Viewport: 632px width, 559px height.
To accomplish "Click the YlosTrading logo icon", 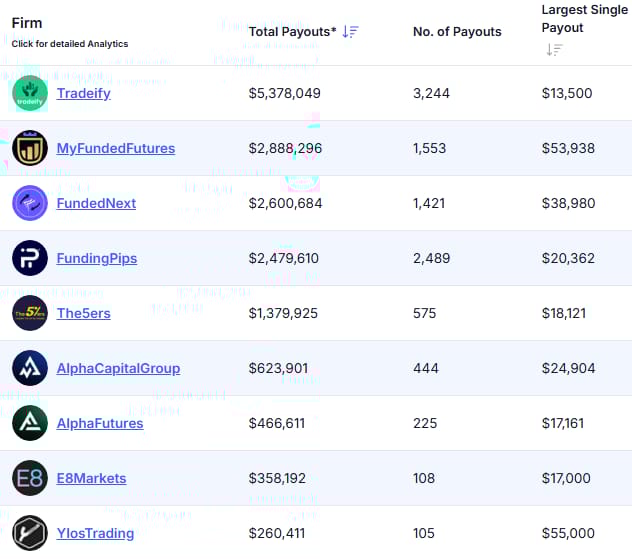I will click(30, 533).
